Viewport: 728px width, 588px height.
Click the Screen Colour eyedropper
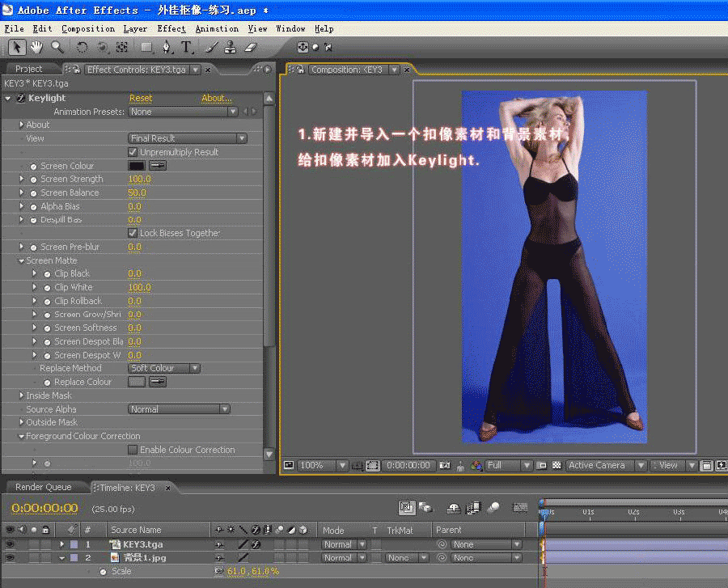[x=158, y=166]
